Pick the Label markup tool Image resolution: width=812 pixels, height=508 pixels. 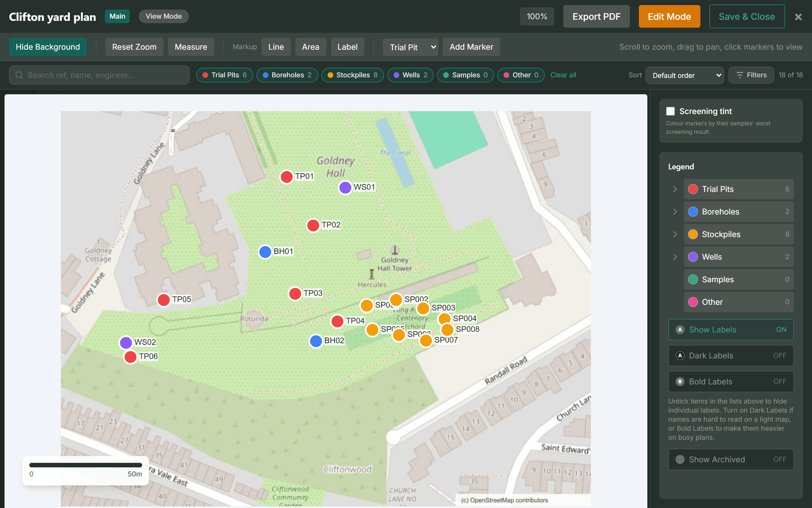click(x=348, y=47)
